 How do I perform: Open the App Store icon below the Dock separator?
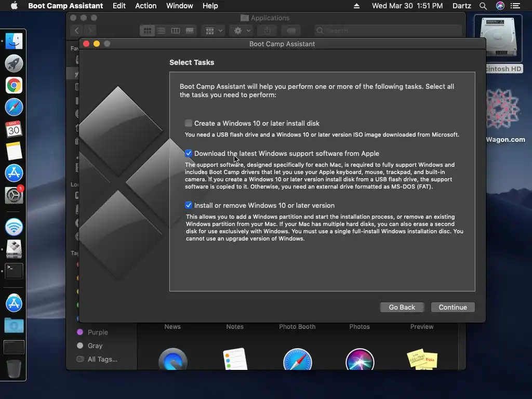coord(14,303)
